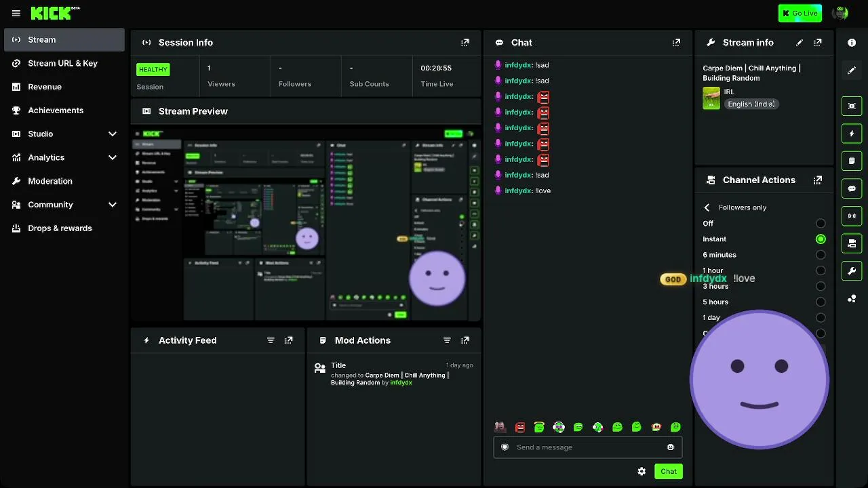
Task: Open the user avatar menu in the header
Action: (840, 13)
